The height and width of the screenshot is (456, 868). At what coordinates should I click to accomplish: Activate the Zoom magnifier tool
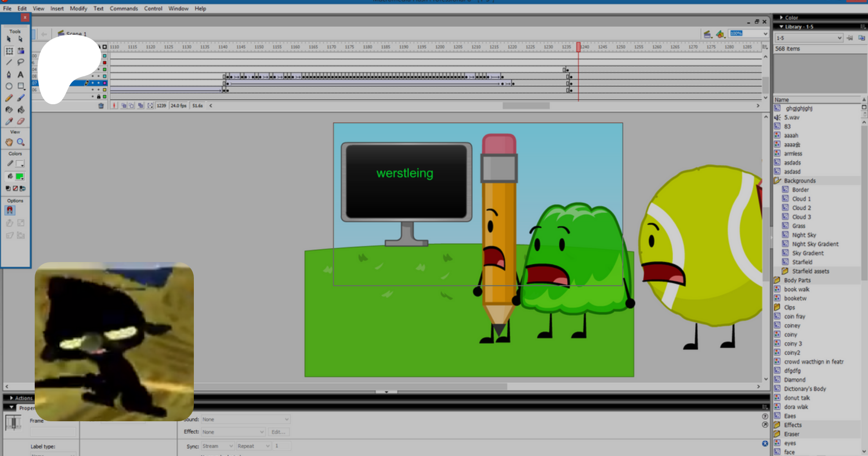(x=21, y=142)
